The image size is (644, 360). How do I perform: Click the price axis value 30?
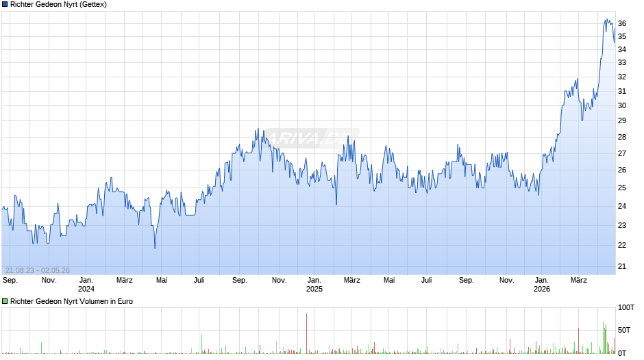coord(622,105)
